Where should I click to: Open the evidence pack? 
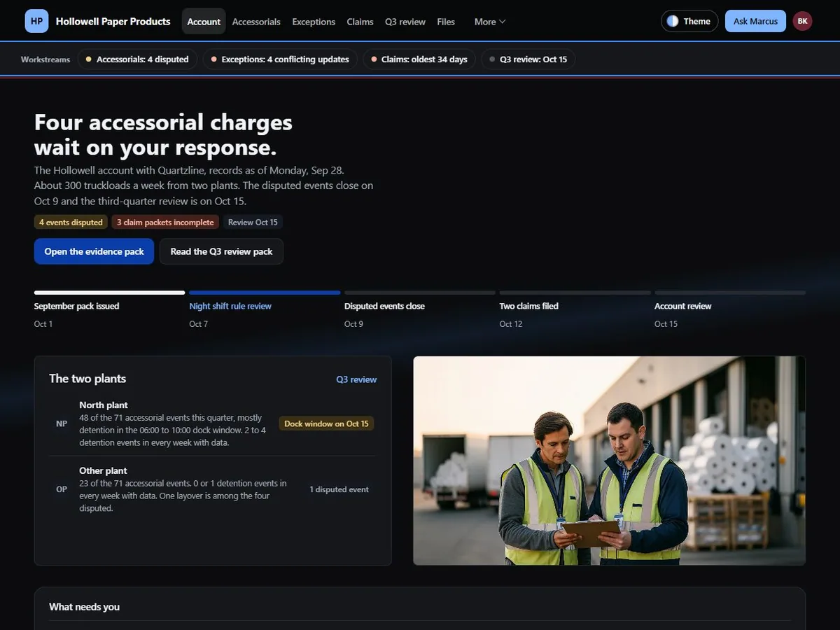coord(94,251)
